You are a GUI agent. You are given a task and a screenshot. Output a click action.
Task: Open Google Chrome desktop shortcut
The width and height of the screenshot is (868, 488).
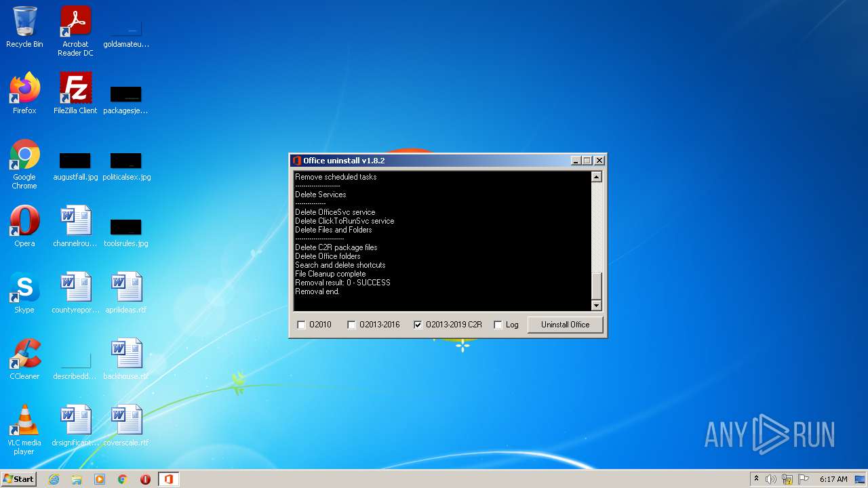point(24,164)
